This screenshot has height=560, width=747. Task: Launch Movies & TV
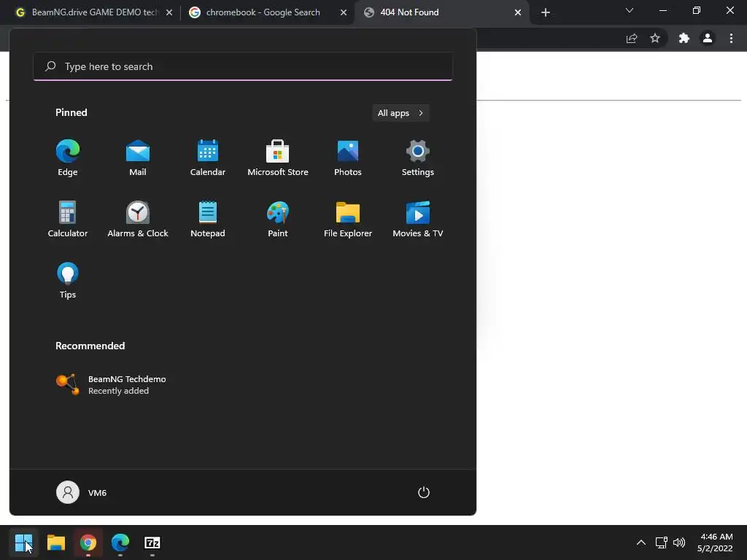[418, 219]
